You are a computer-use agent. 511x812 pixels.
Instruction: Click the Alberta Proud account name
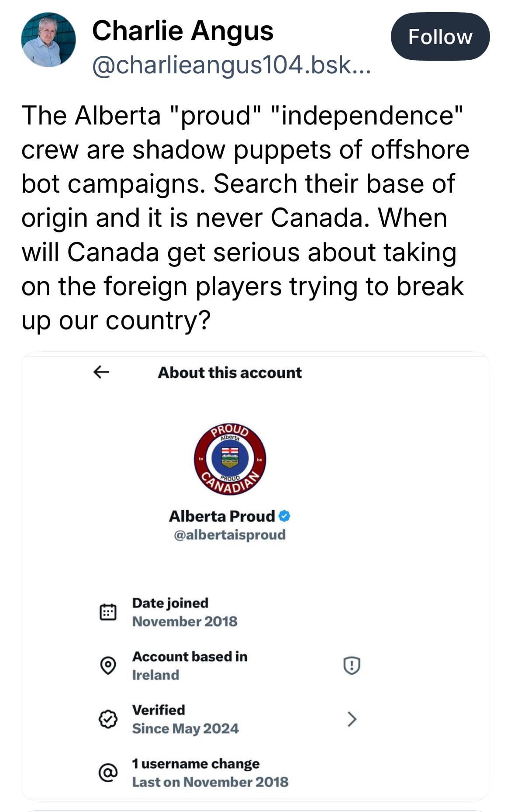click(x=222, y=516)
